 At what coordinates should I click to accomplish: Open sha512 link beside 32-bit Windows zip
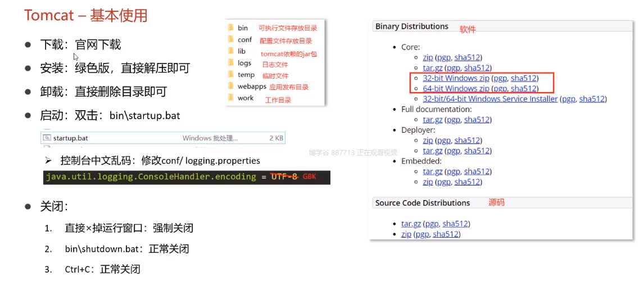(x=523, y=78)
